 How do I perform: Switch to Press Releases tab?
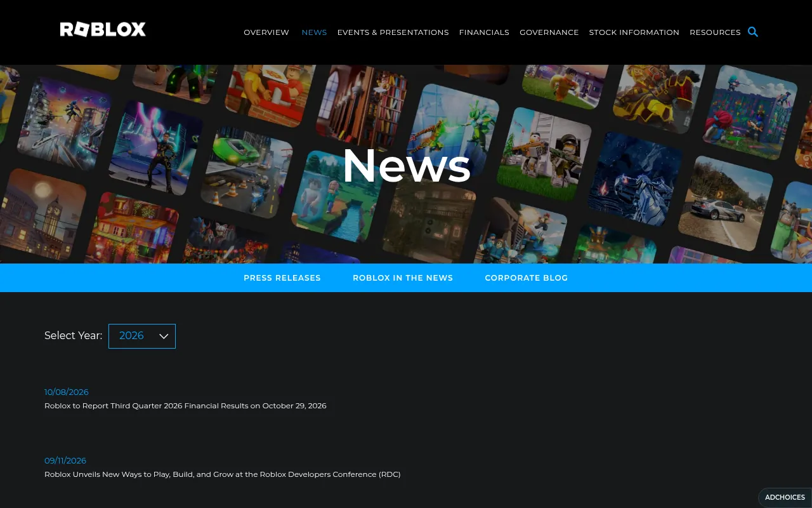(x=282, y=278)
